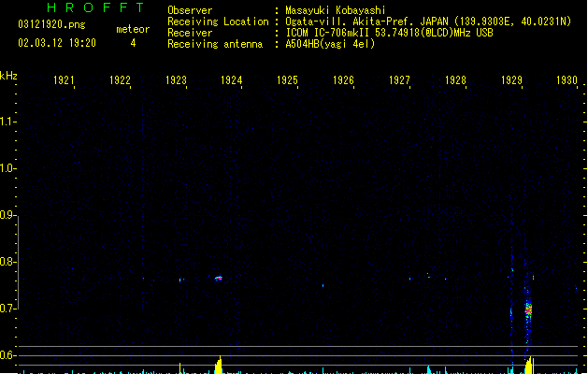Click the 1925 time axis marker
The height and width of the screenshot is (374, 588).
288,80
